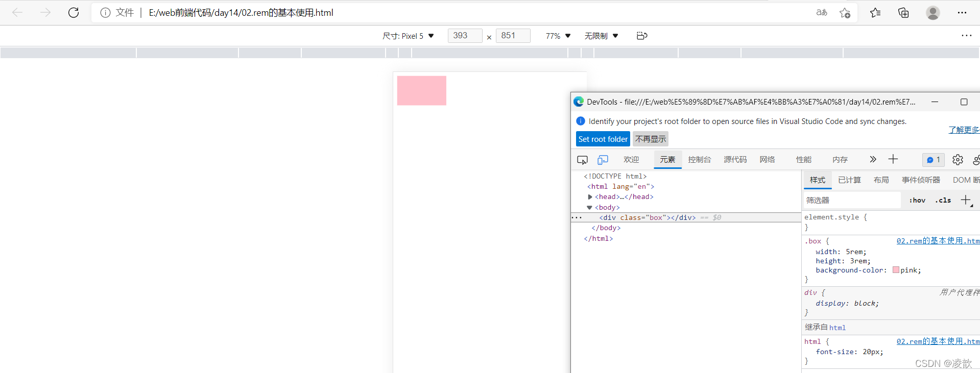Select the 事件侦听器 pane tab
Screen dimensions: 980x373
[921, 180]
